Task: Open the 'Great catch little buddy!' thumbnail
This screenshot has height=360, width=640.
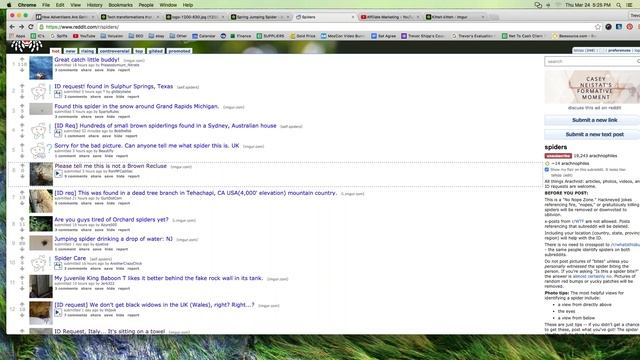Action: (41, 68)
